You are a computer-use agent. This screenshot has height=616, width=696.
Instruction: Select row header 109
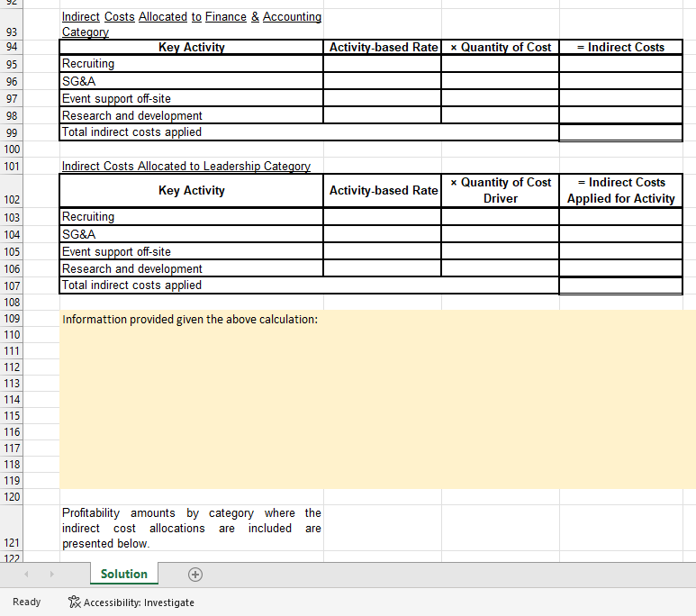pyautogui.click(x=12, y=319)
